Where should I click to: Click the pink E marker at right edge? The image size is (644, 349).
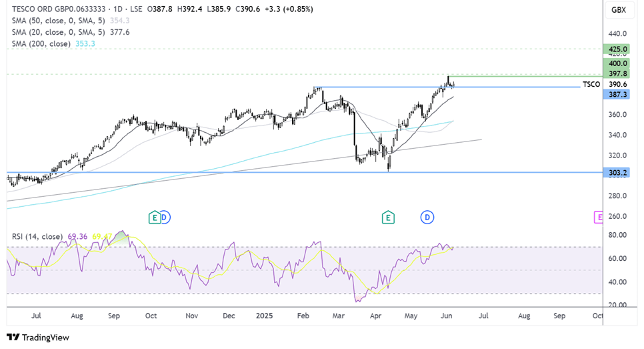coord(599,217)
